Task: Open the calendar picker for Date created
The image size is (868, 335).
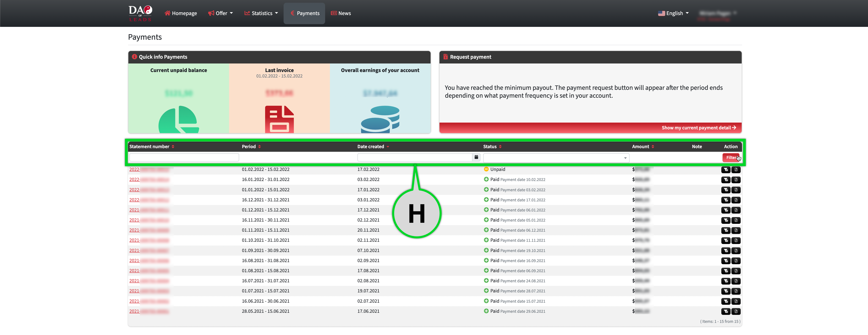Action: 476,157
